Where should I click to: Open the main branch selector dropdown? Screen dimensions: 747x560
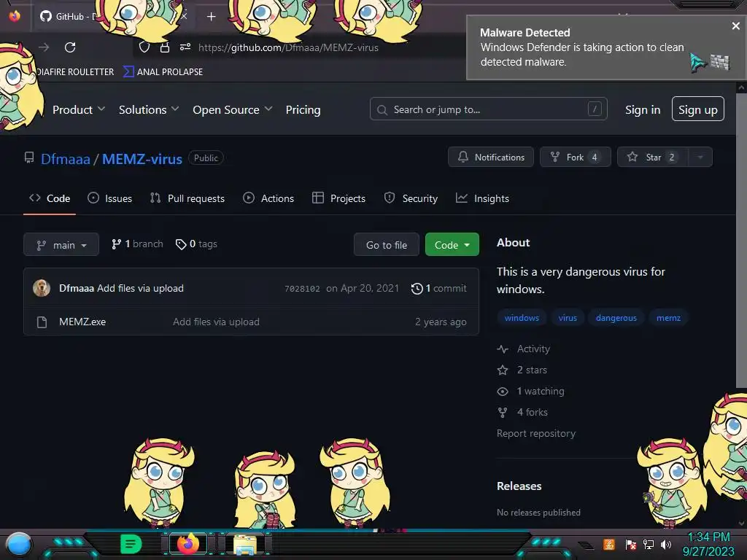click(61, 245)
